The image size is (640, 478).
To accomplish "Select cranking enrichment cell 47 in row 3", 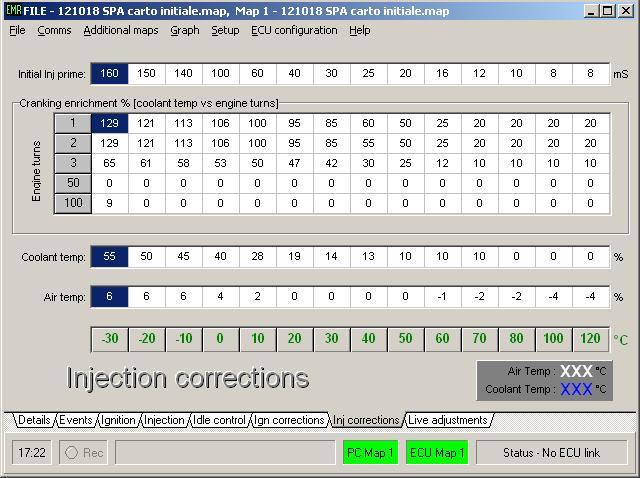I will click(294, 163).
